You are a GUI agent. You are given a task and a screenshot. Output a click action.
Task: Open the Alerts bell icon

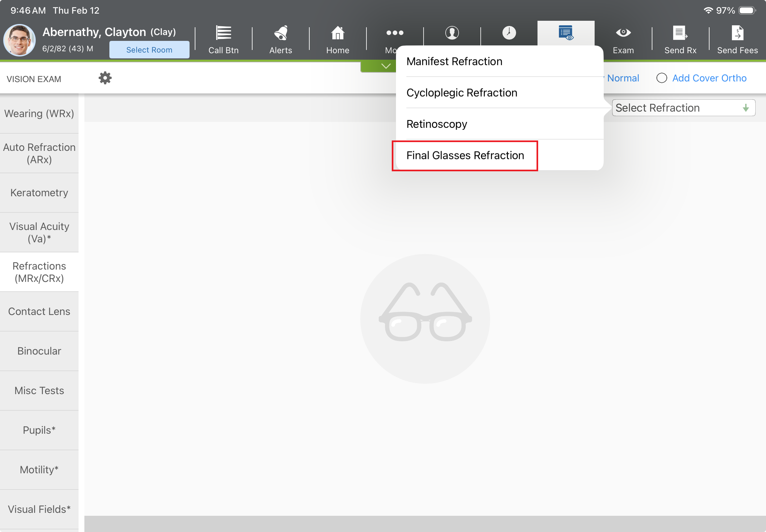click(x=280, y=33)
